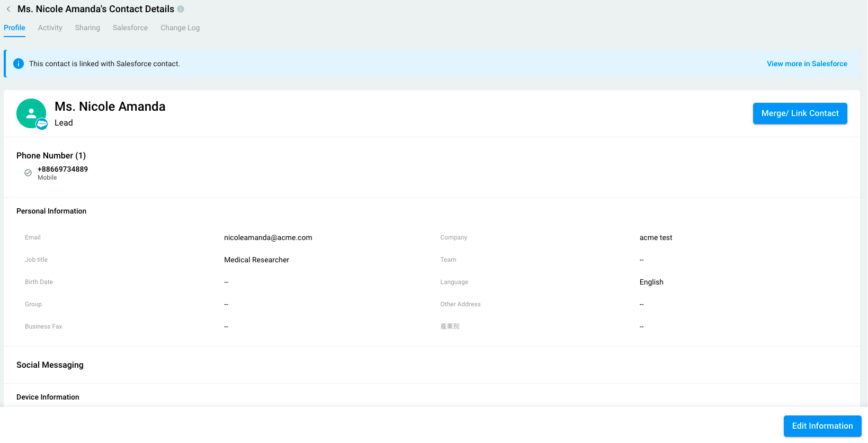Click the language value English
This screenshot has width=868, height=443.
tap(651, 282)
